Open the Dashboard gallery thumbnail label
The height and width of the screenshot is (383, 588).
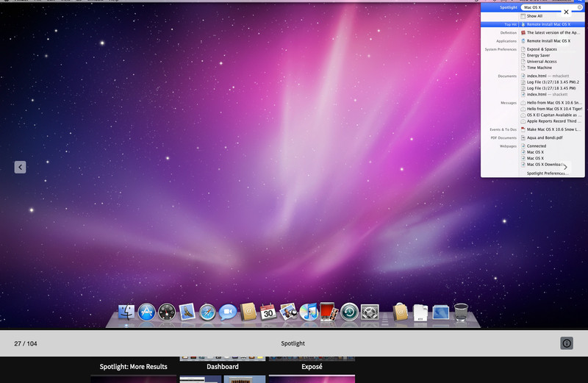click(x=223, y=367)
